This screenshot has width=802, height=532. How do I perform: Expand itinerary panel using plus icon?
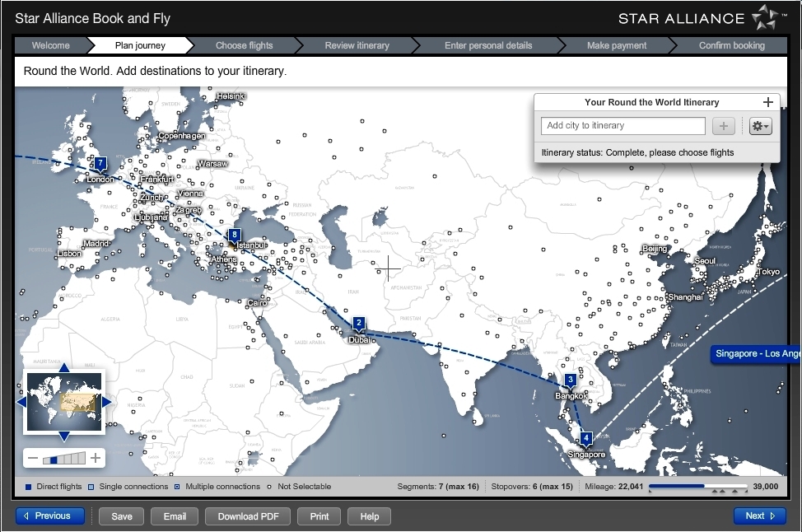pos(767,102)
